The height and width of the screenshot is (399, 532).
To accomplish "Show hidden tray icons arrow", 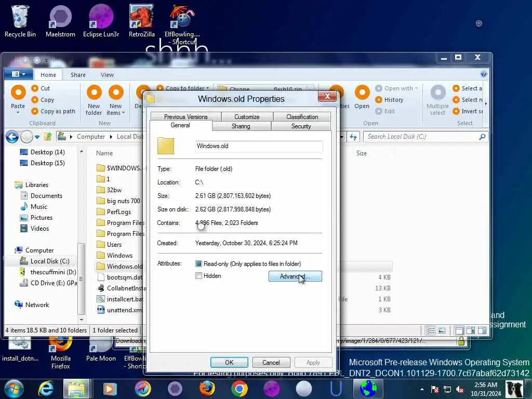I will 422,389.
